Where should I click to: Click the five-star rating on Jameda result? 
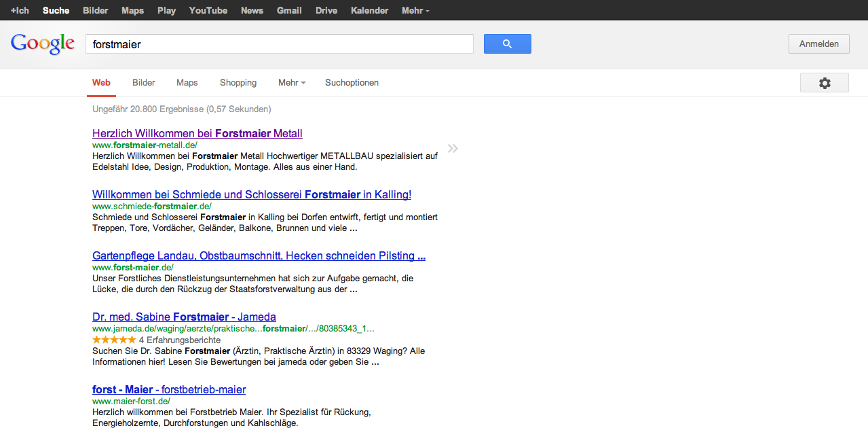114,340
